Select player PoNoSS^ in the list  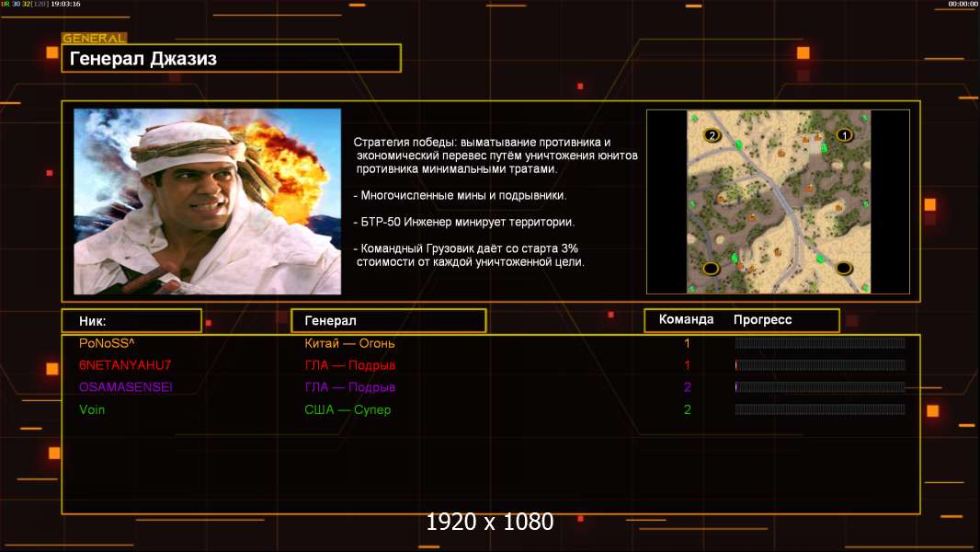pyautogui.click(x=108, y=343)
